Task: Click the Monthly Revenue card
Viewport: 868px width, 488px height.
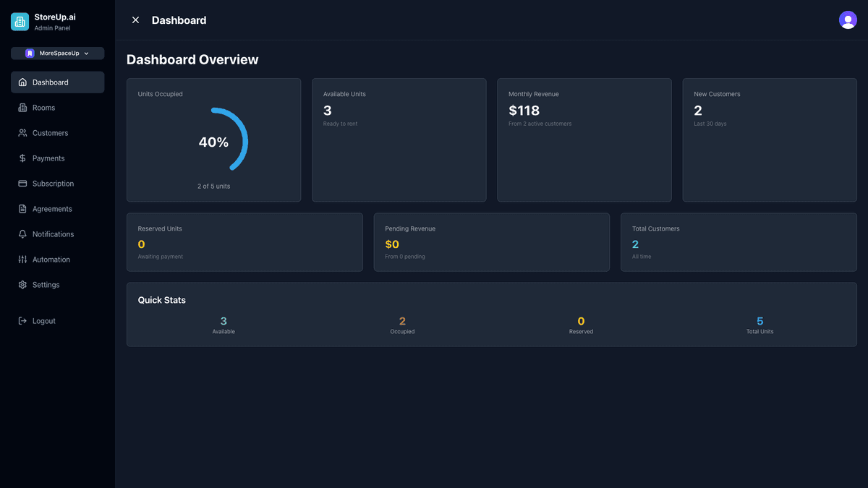Action: pos(584,140)
